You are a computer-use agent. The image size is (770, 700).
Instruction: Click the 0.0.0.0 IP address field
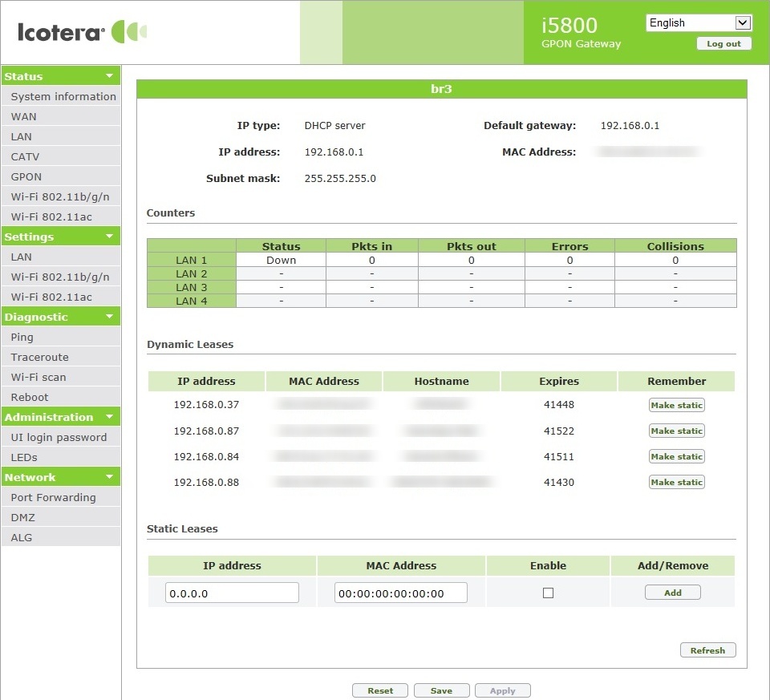click(231, 592)
